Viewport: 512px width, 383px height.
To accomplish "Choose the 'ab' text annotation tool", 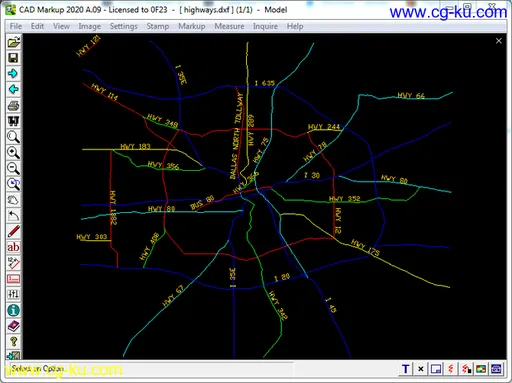I will (x=13, y=247).
